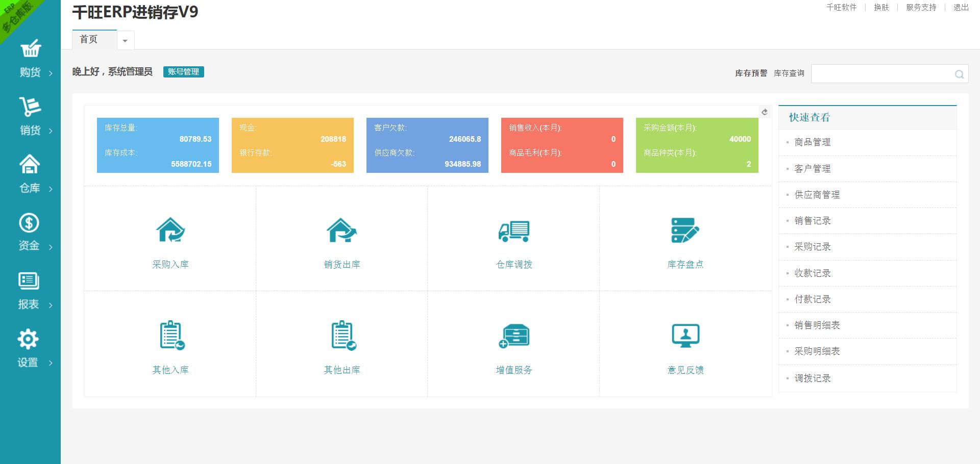Open the 销货 sales cart icon
Image resolution: width=980 pixels, height=464 pixels.
coord(30,107)
